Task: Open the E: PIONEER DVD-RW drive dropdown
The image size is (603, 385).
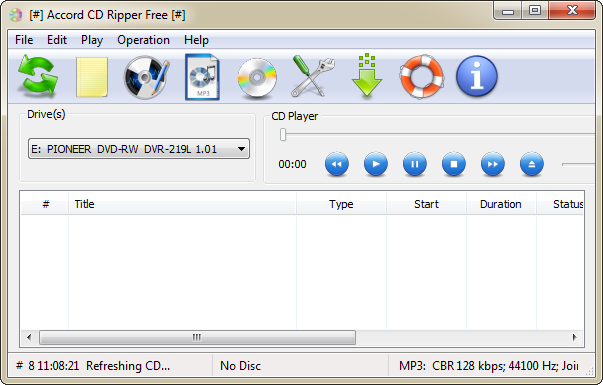Action: pos(139,149)
